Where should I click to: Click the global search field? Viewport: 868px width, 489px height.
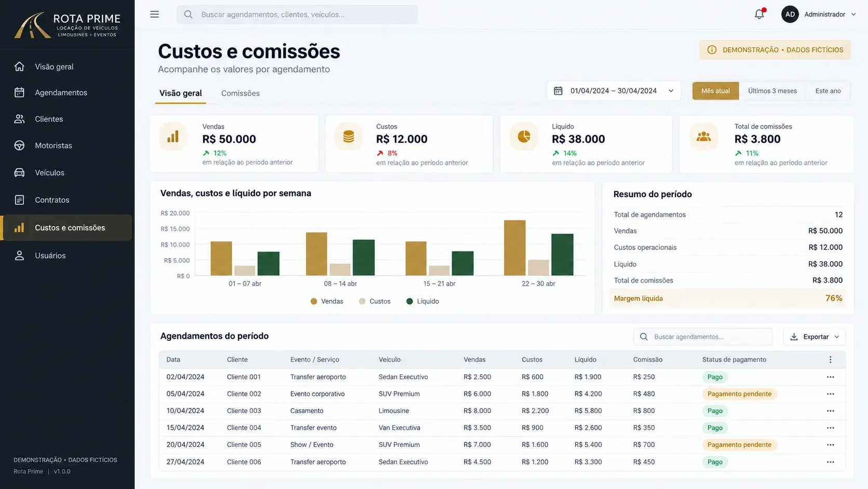297,15
